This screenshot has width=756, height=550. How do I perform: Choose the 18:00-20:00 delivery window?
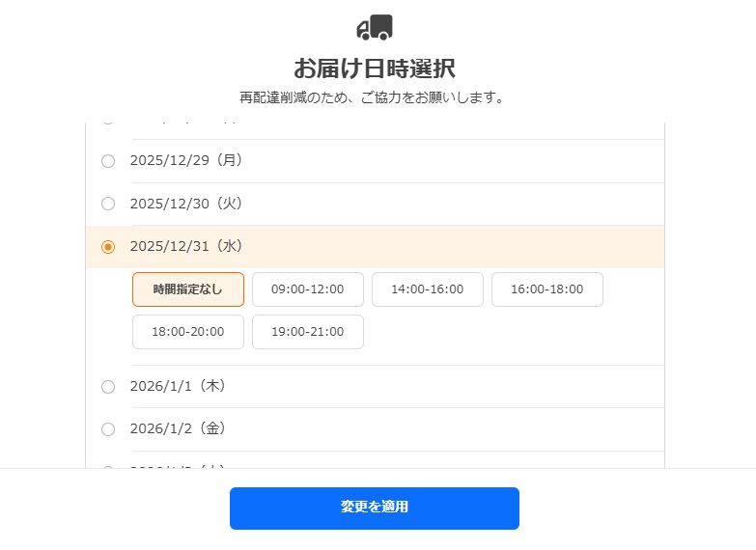click(188, 332)
